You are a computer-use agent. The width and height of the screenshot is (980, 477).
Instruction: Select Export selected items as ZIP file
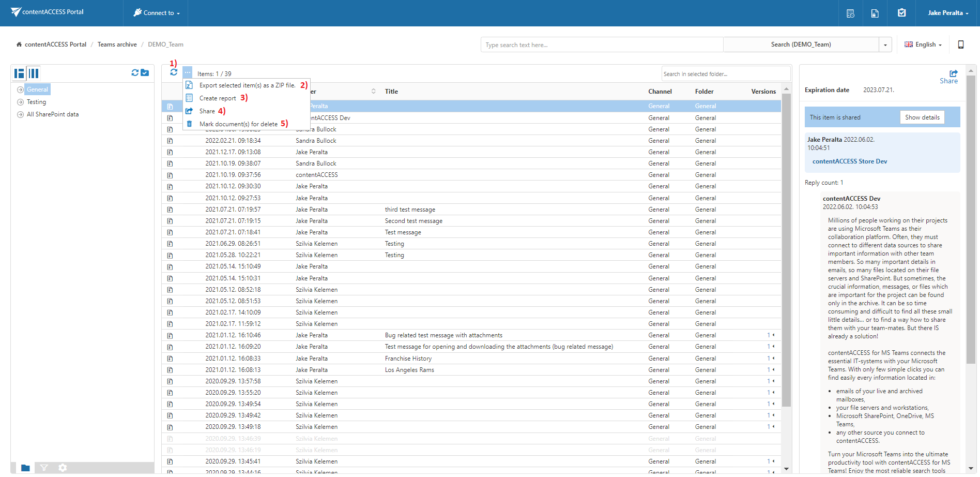[x=247, y=85]
